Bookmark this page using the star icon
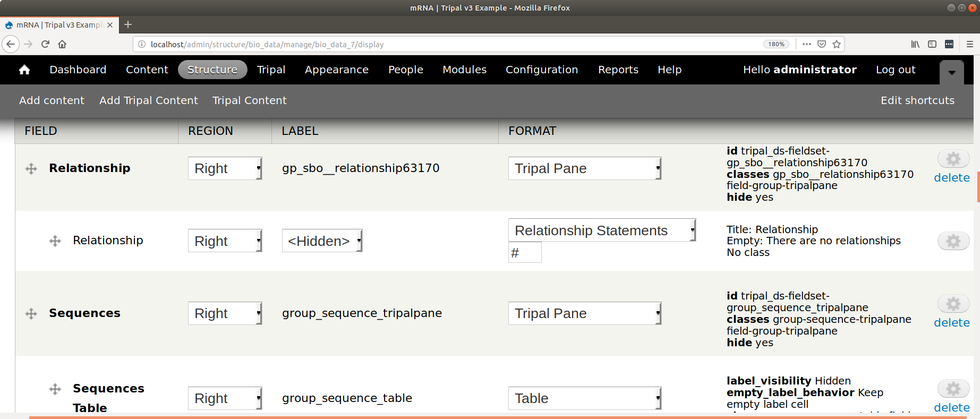Screen dimensions: 980x419 click(837, 44)
